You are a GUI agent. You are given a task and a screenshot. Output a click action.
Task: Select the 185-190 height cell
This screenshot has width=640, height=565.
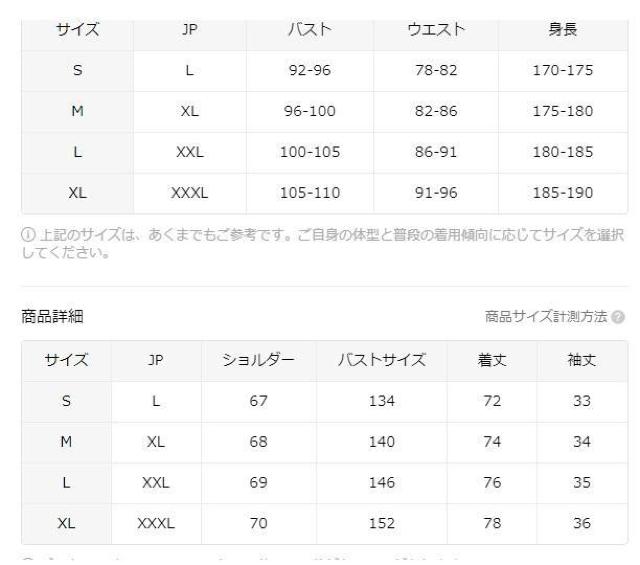[563, 193]
